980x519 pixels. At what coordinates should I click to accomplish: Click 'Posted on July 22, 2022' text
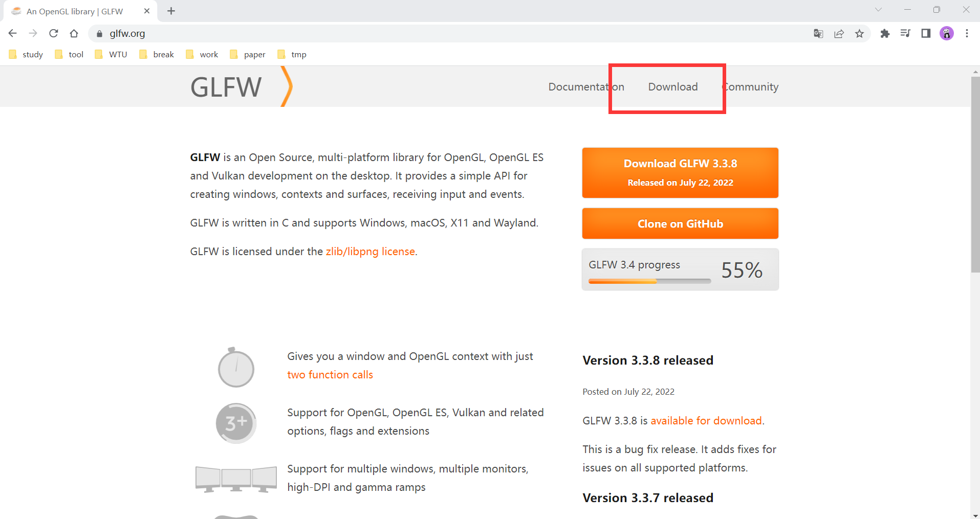click(628, 392)
